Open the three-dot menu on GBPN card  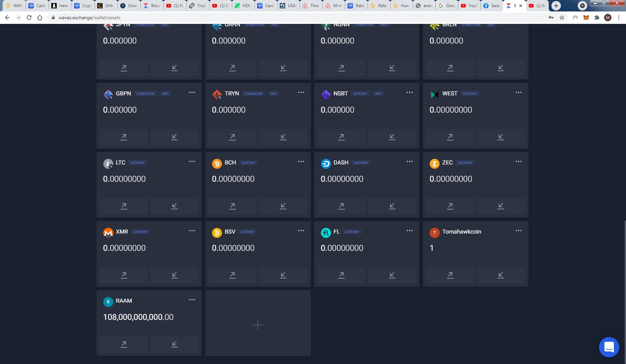point(192,92)
